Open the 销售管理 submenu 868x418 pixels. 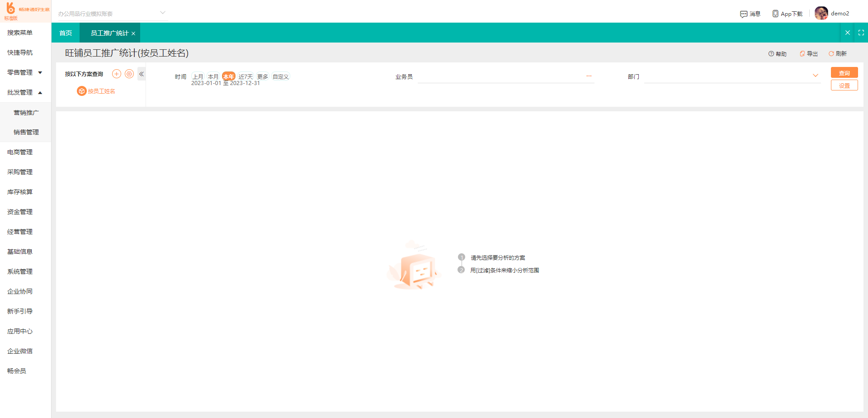[x=26, y=132]
